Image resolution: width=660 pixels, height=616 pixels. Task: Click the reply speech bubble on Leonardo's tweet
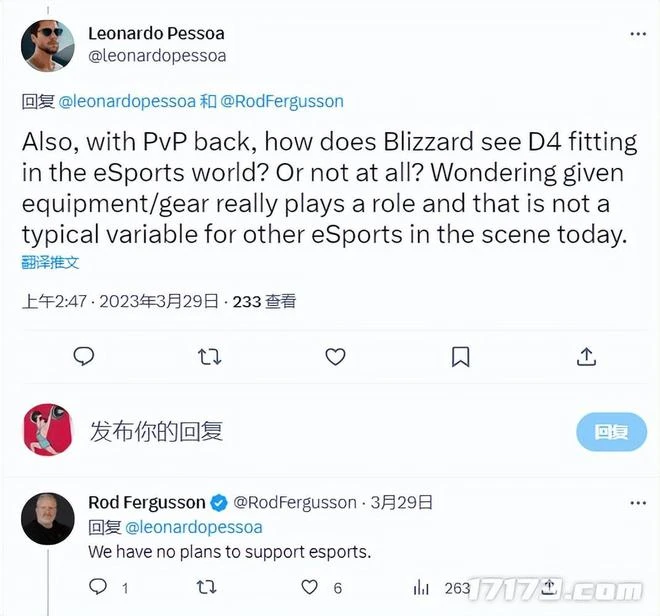[x=84, y=356]
